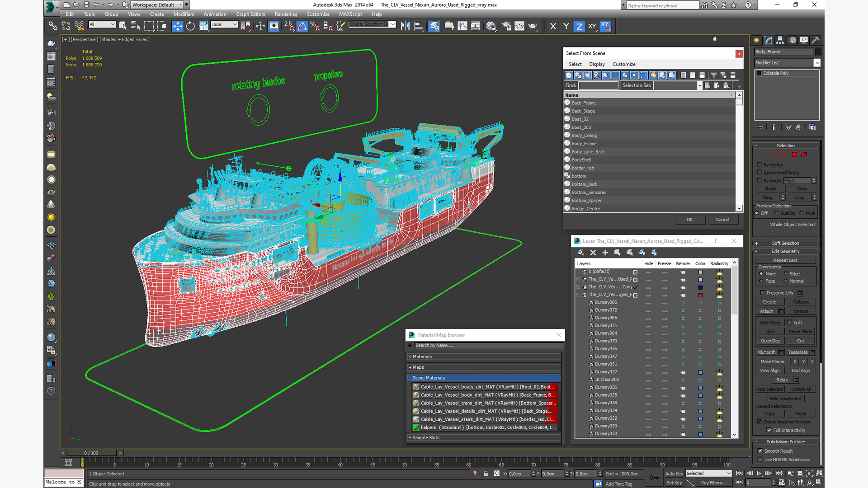Open Display menu in Select From Scene
This screenshot has height=488, width=868.
[597, 64]
